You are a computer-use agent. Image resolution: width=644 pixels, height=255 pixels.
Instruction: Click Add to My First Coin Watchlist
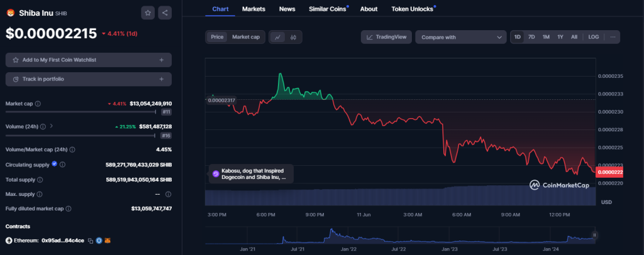pos(89,60)
